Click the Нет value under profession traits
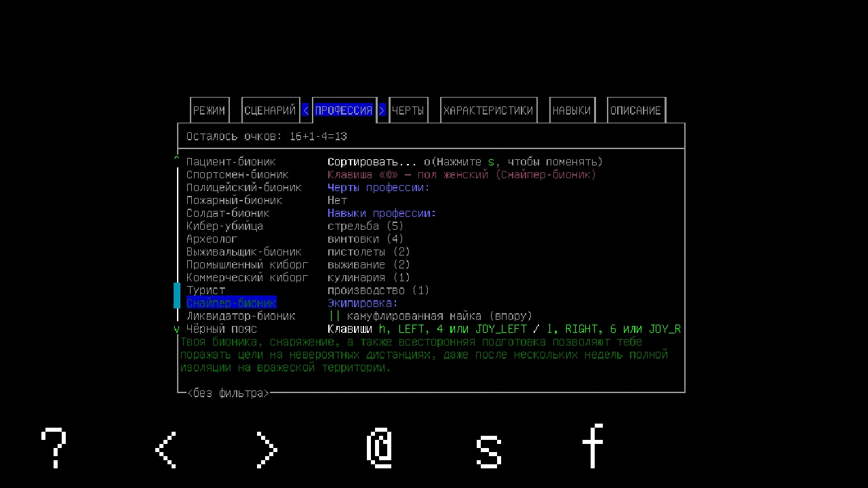Image resolution: width=868 pixels, height=488 pixels. pos(337,201)
